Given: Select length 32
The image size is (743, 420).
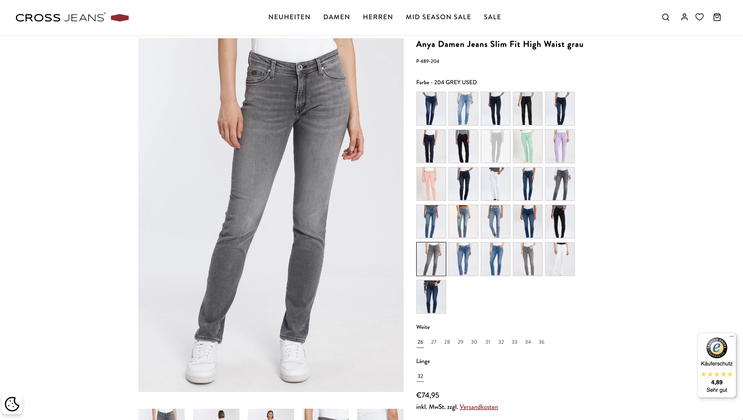Looking at the screenshot, I should coord(420,376).
